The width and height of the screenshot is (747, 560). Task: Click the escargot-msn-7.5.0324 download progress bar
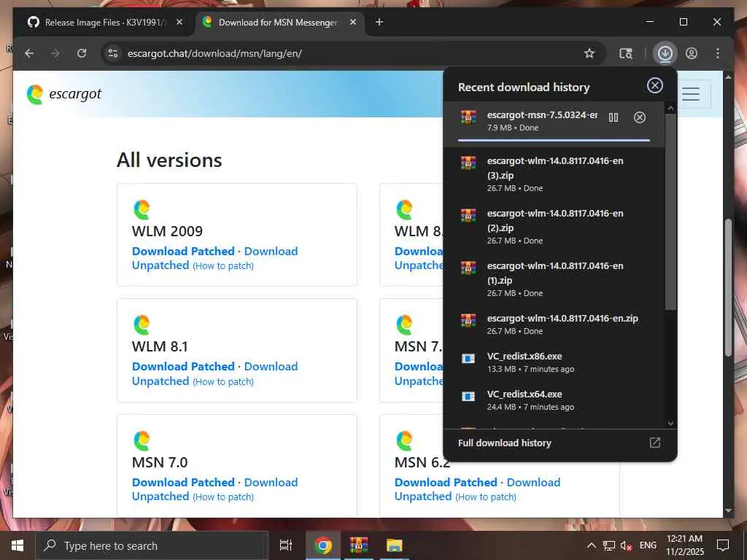[x=554, y=141]
